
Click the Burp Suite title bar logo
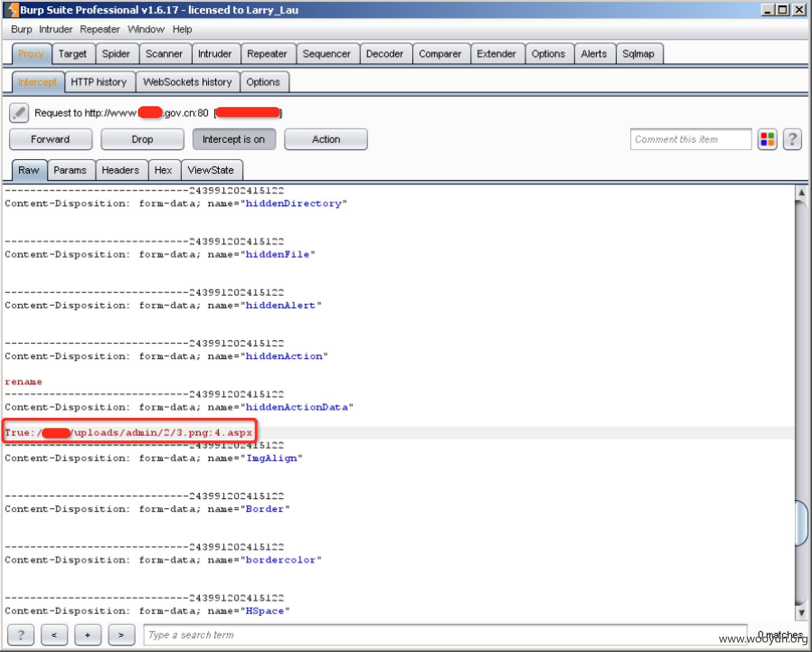click(11, 9)
